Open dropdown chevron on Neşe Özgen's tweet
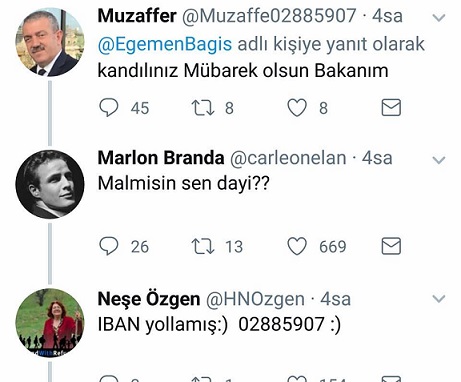 [439, 299]
